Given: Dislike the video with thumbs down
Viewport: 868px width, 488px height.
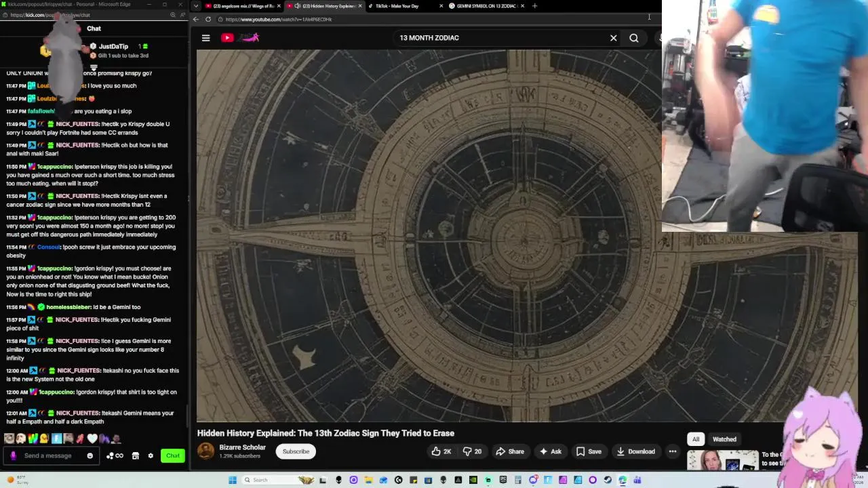Looking at the screenshot, I should coord(473,451).
